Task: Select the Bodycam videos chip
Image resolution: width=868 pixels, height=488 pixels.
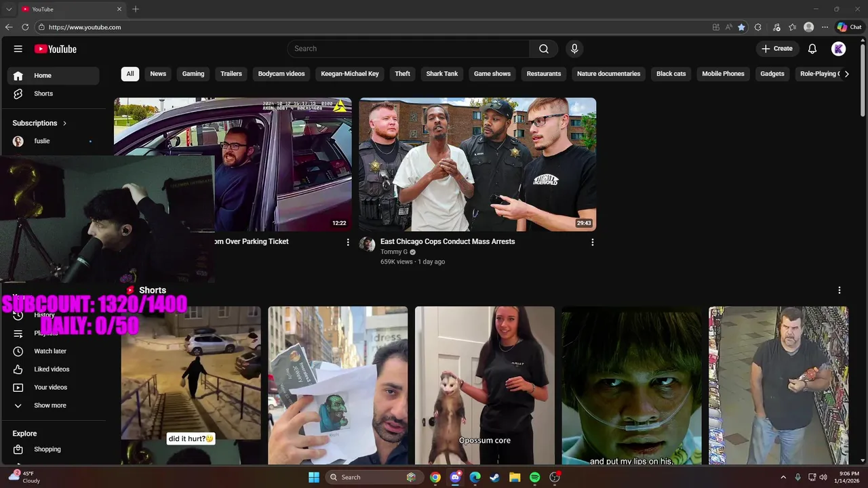Action: [x=281, y=74]
